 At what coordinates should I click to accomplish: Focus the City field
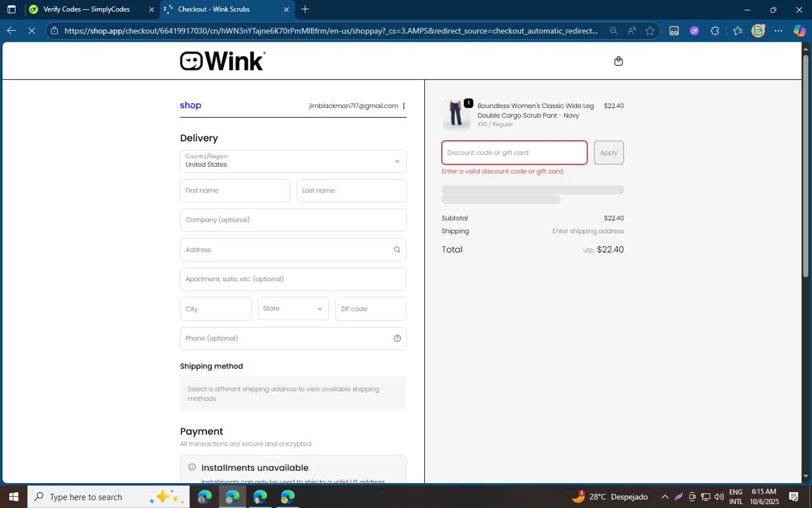point(215,309)
